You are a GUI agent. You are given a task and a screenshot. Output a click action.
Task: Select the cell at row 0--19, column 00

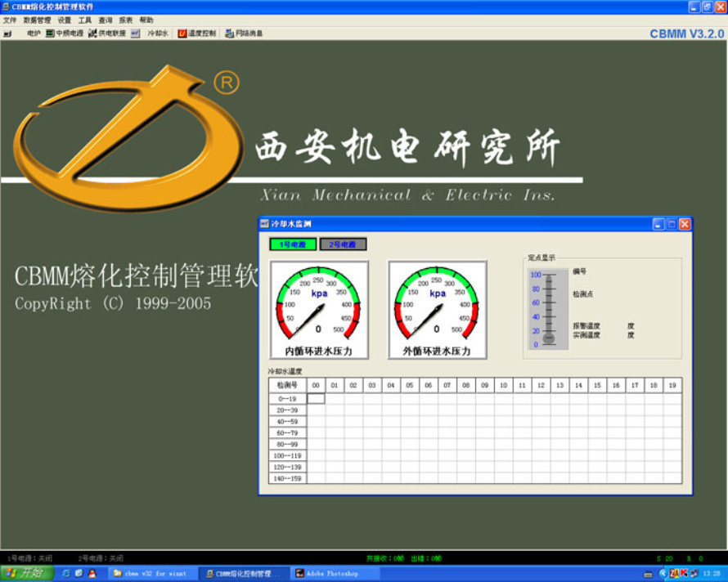(x=316, y=399)
